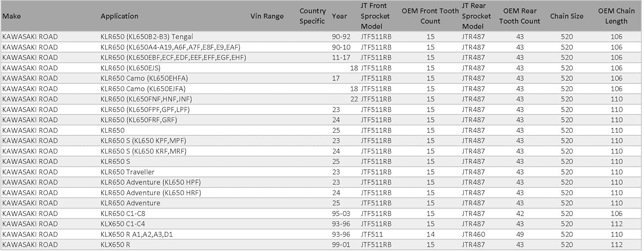Image resolution: width=644 pixels, height=251 pixels.
Task: Select the JT Rear Sprocket Model header
Action: coord(476,16)
